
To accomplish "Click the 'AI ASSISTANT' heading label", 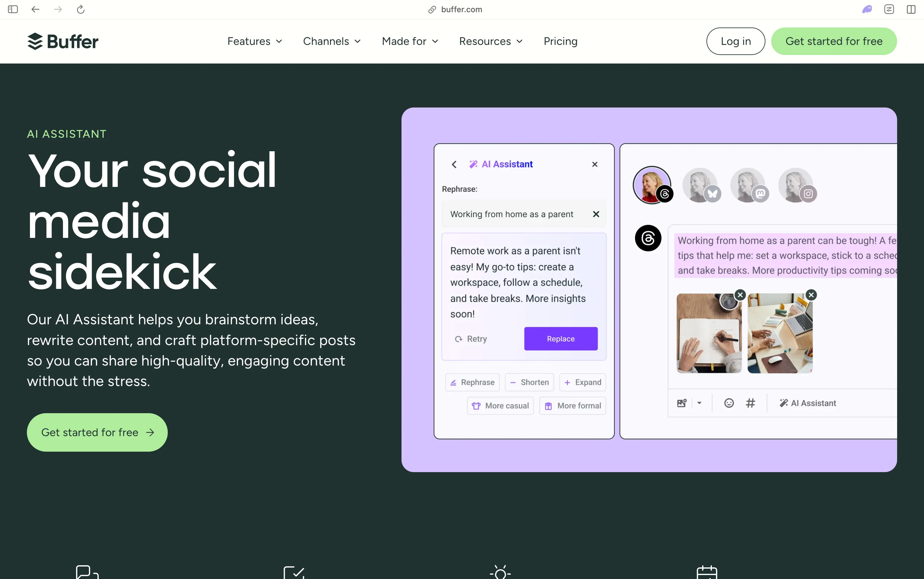I will (67, 134).
